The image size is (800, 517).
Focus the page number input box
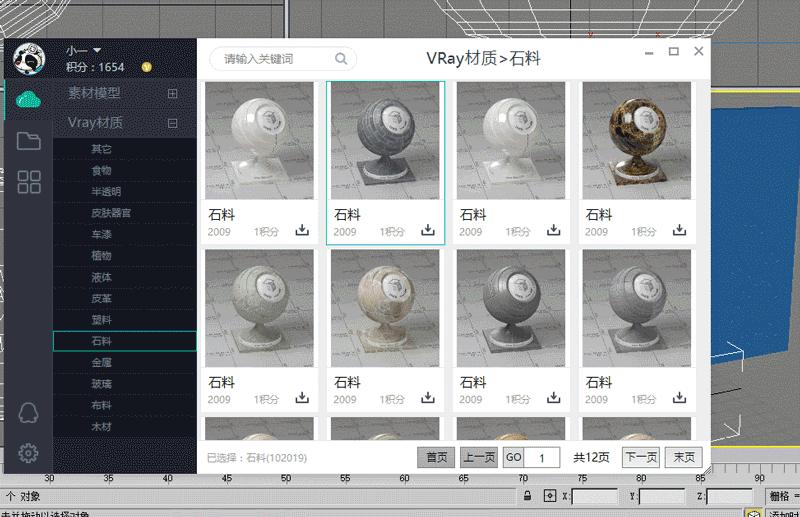click(x=542, y=457)
